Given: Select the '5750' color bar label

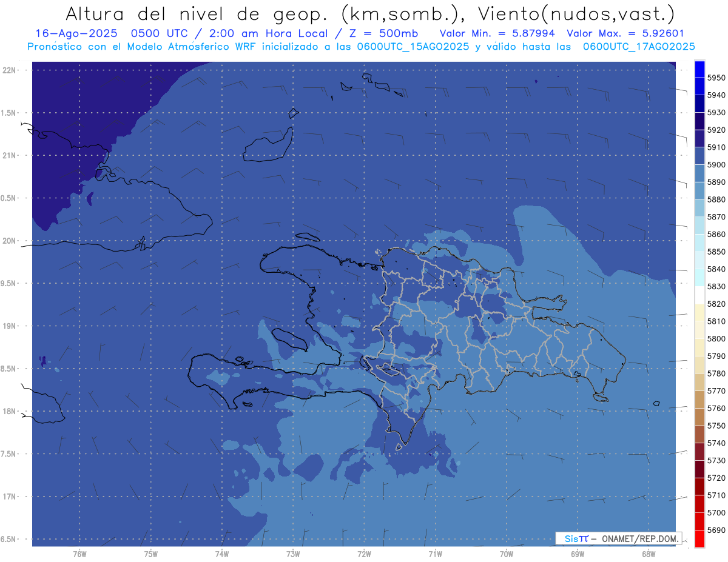Looking at the screenshot, I should [x=716, y=426].
